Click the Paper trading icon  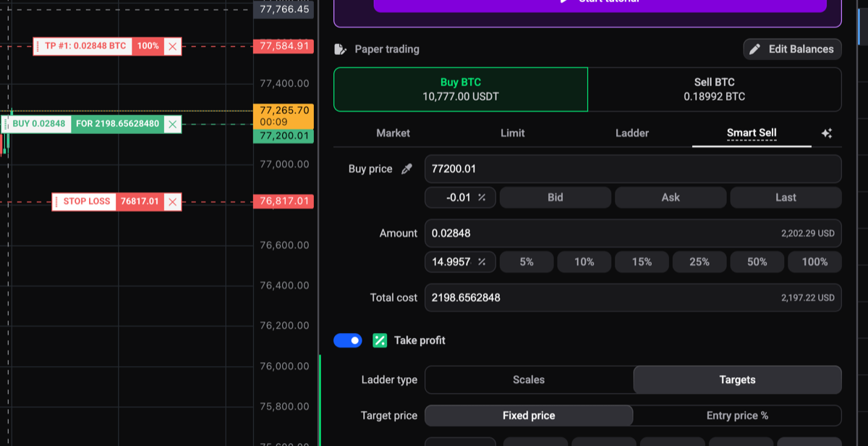coord(341,49)
